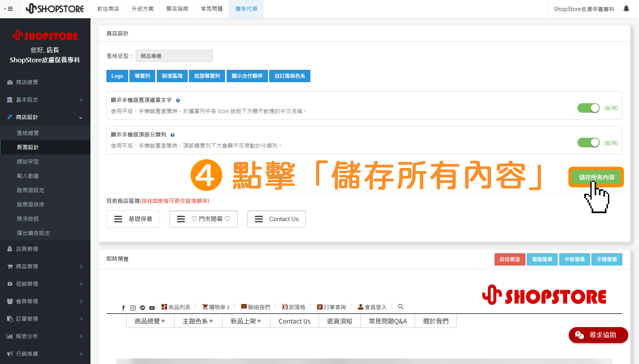Open 前往商店 in top navigation
The width and height of the screenshot is (639, 364).
click(108, 9)
